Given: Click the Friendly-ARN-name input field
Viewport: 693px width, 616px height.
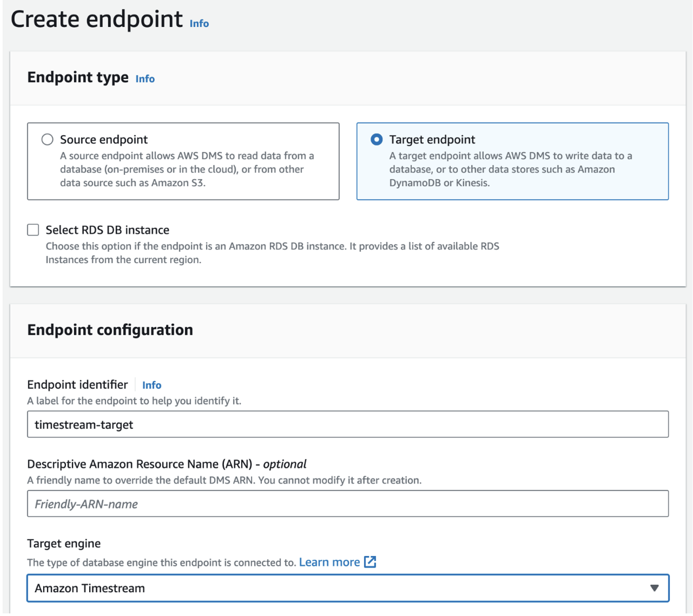Looking at the screenshot, I should click(348, 504).
